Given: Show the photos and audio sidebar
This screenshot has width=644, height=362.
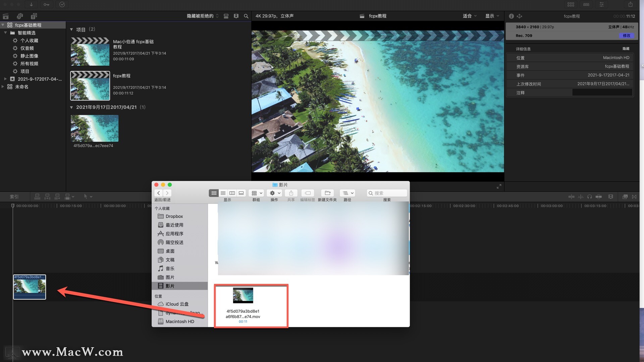Looking at the screenshot, I should [20, 16].
